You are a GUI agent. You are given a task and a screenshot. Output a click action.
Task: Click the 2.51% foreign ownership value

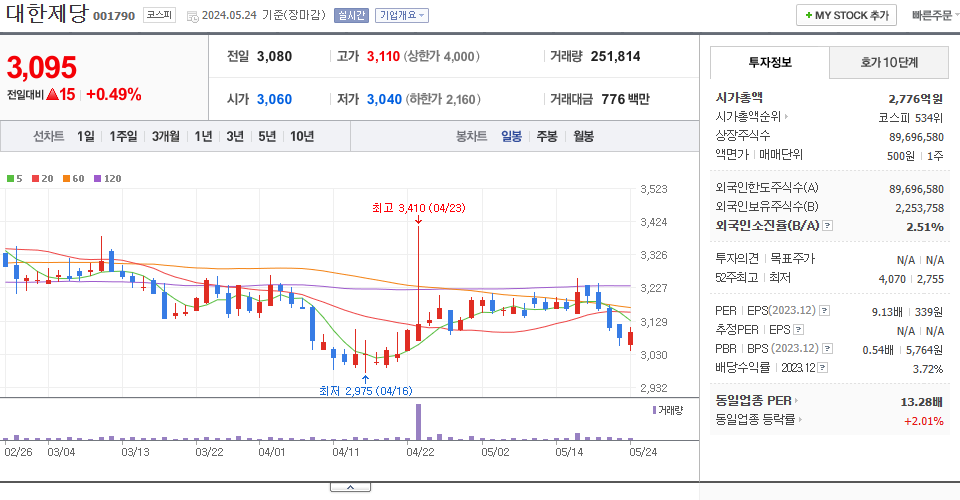coord(924,227)
